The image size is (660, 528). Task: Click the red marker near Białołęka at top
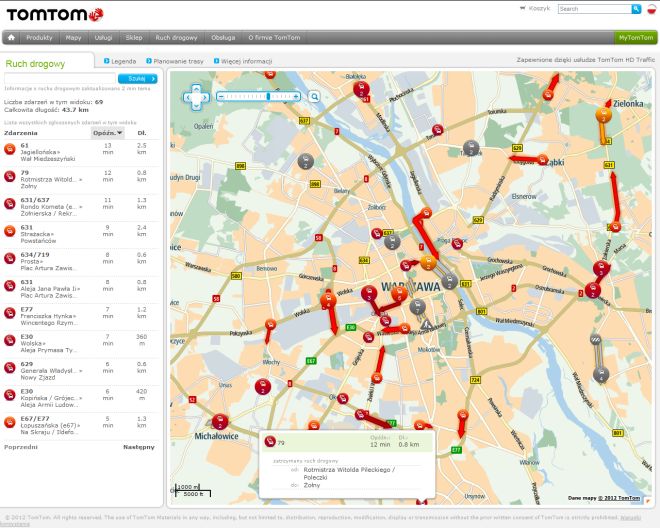point(361,89)
